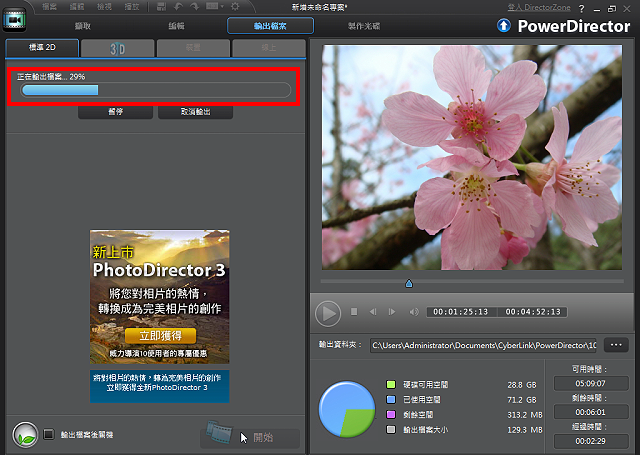
Task: Click the 313.2 MB remaining space value
Action: click(x=525, y=415)
